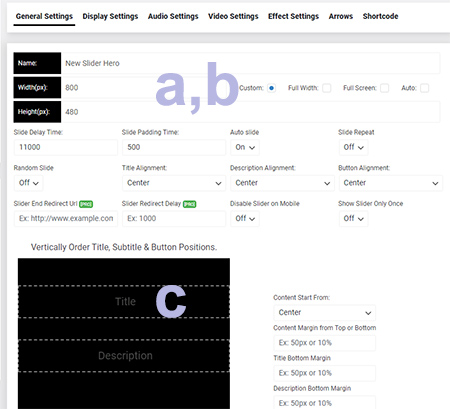Select the Custom size radio button
The height and width of the screenshot is (409, 450).
click(271, 88)
